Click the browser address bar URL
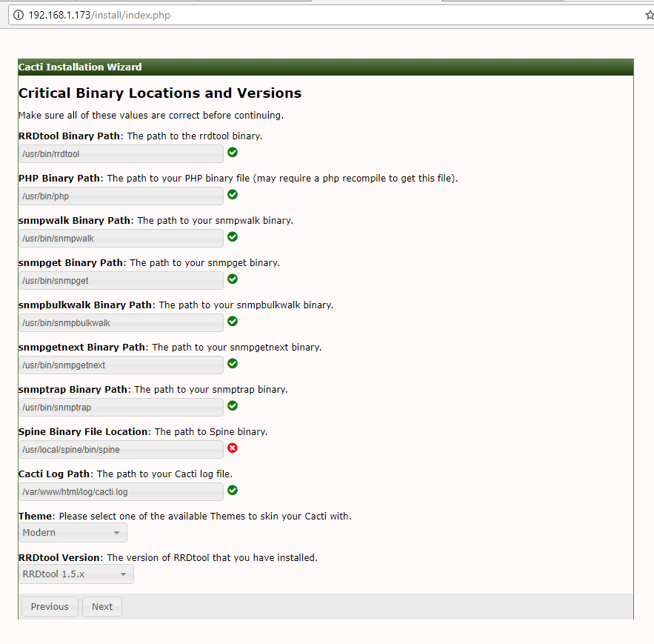 pos(99,15)
